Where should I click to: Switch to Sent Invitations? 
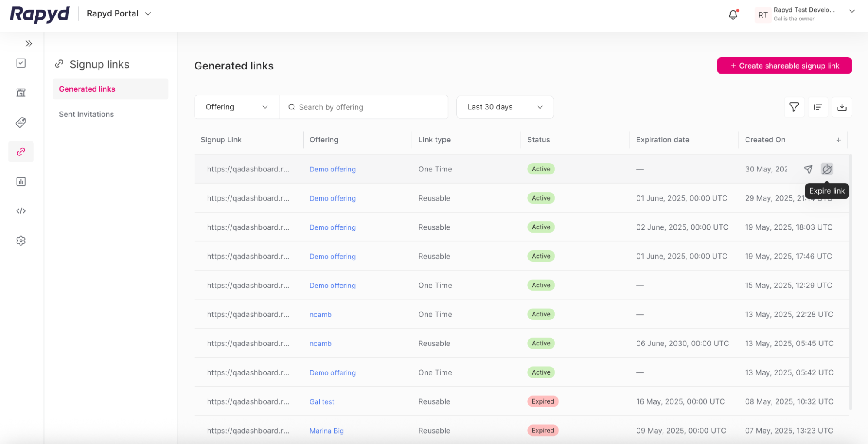pos(86,114)
